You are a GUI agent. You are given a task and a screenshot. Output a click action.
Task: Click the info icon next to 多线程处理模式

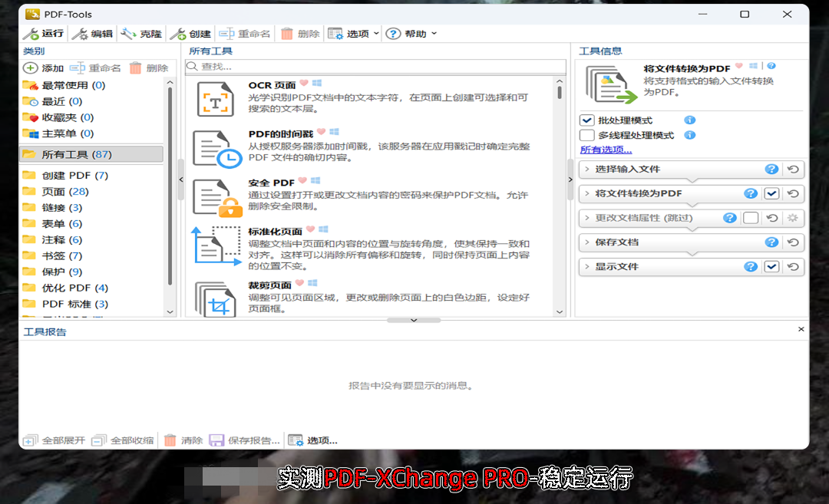tap(689, 135)
